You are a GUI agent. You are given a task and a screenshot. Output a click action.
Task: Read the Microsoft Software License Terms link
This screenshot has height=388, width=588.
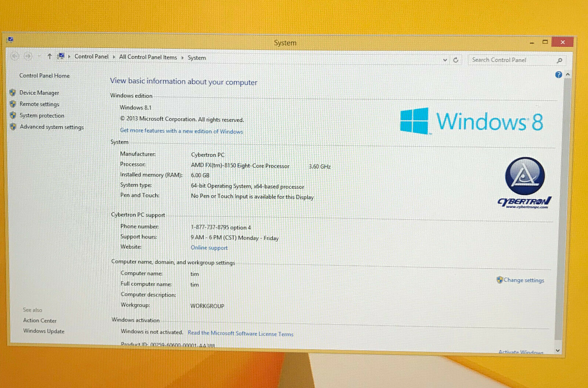pyautogui.click(x=241, y=334)
